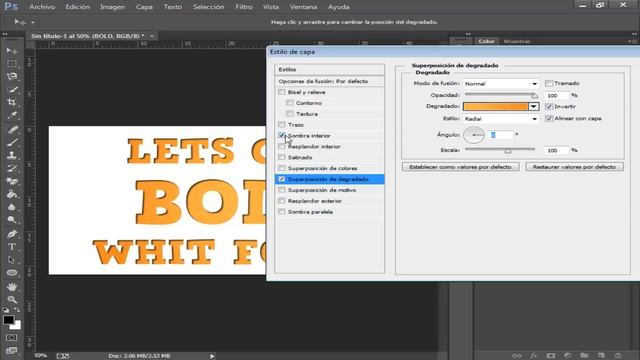The width and height of the screenshot is (640, 360).
Task: Open the Degradado picker arrow
Action: point(533,107)
